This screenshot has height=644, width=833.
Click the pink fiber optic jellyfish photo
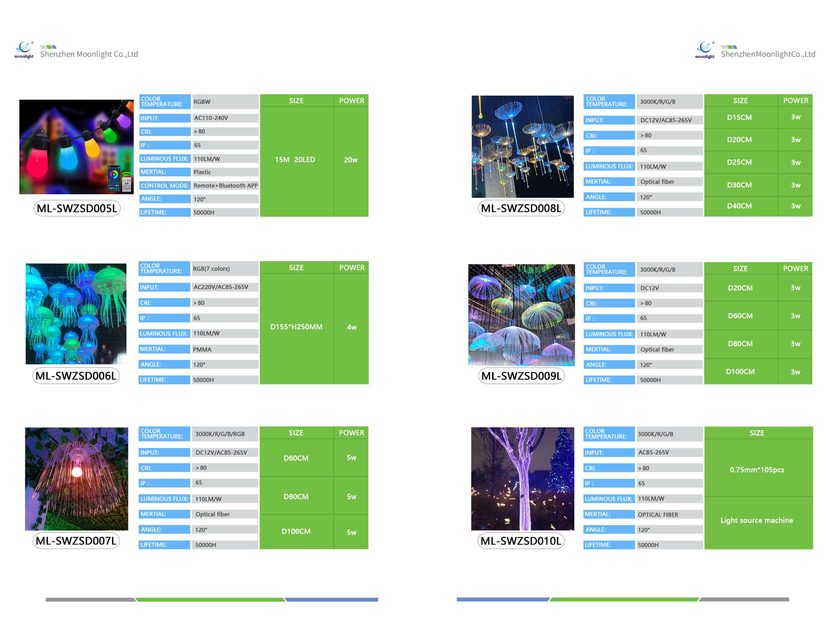[76, 478]
